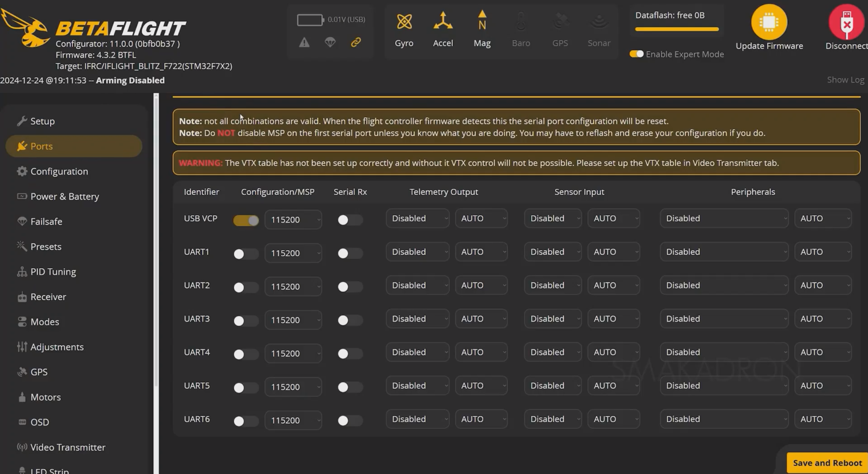
Task: Click the Dataflash free space bar
Action: pos(677,29)
